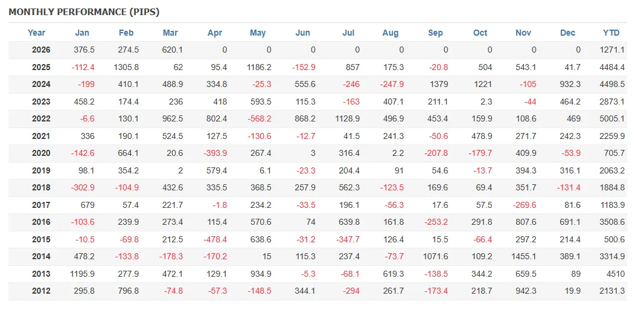The width and height of the screenshot is (644, 310).
Task: Click the Year column header
Action: pyautogui.click(x=36, y=33)
